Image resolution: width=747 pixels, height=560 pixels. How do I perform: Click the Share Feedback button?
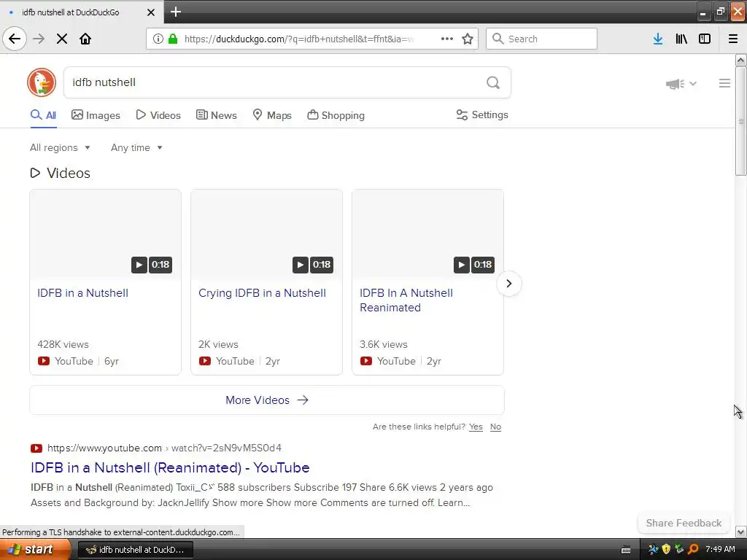point(684,523)
